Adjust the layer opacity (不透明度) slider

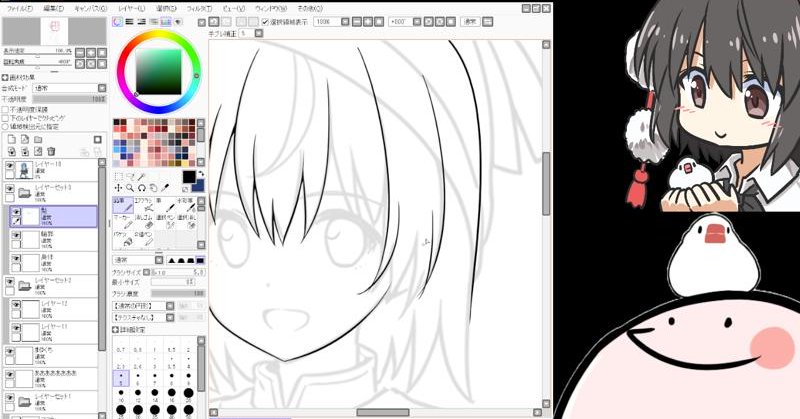[x=69, y=100]
